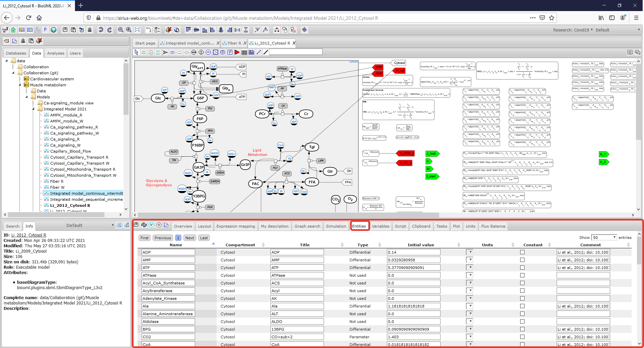Click the Align top icon
This screenshot has height=348, width=644.
[x=188, y=30]
